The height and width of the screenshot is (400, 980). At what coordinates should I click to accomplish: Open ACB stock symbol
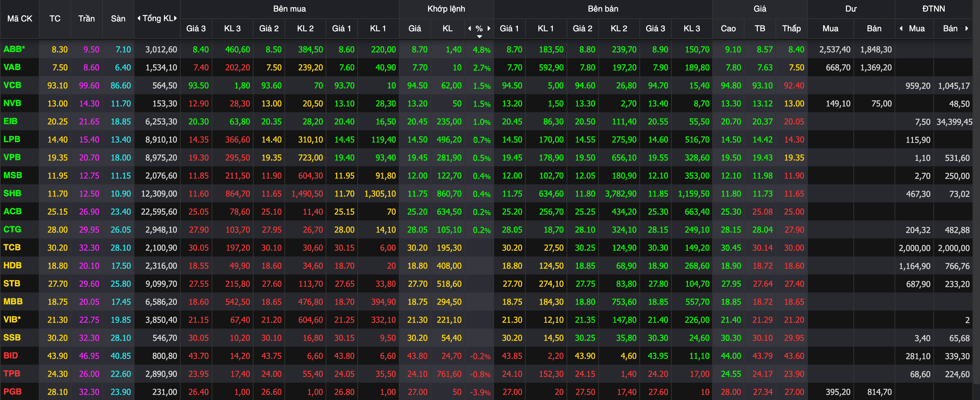13,212
